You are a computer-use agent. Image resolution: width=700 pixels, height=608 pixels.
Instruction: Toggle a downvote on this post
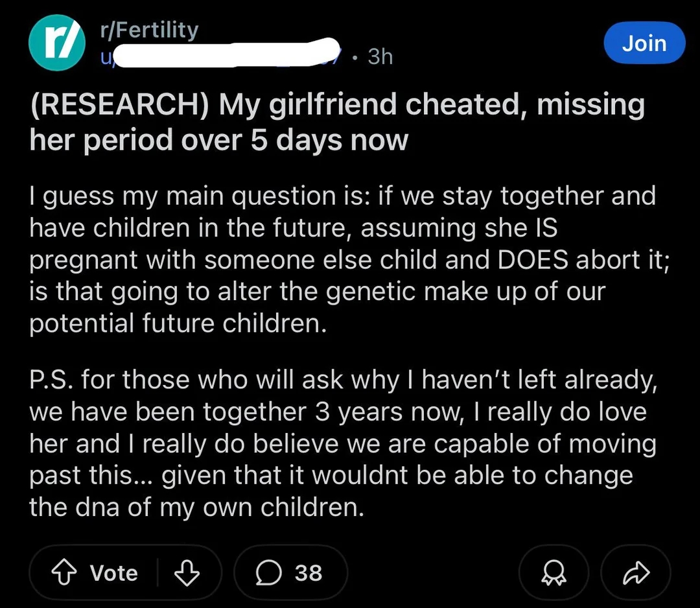click(188, 572)
